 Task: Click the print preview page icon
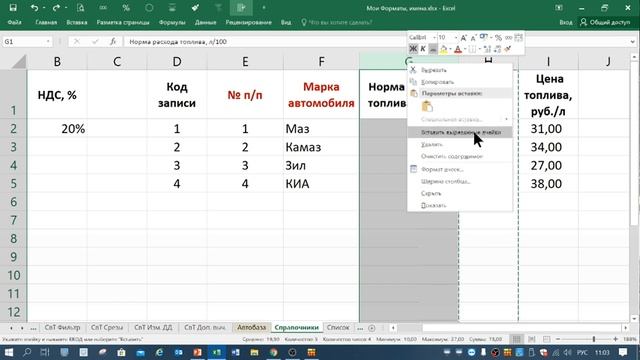[x=80, y=8]
